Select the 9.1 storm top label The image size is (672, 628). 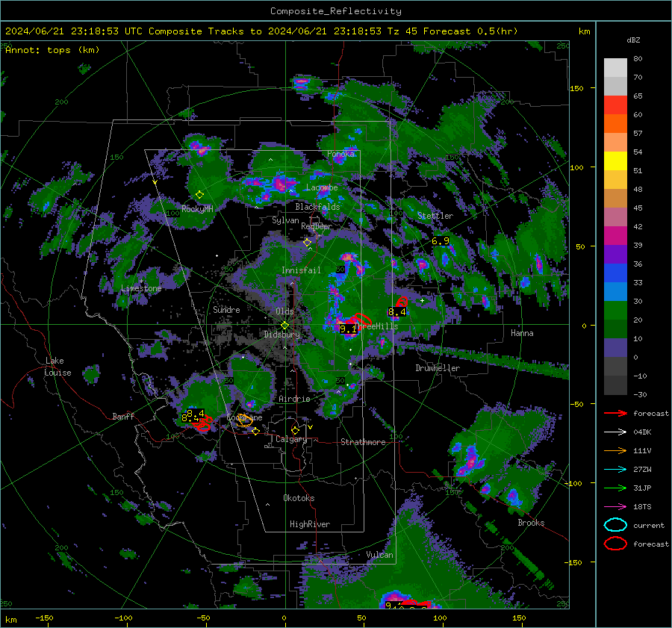pyautogui.click(x=347, y=329)
